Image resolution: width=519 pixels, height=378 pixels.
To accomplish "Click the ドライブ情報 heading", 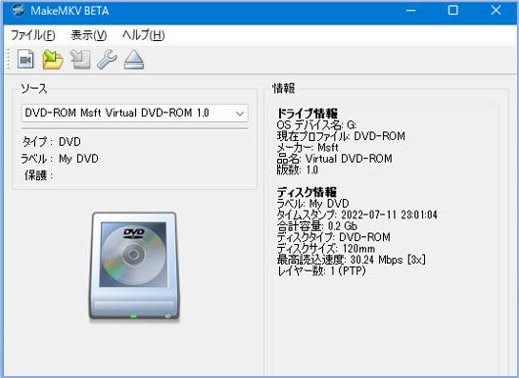I will [307, 113].
